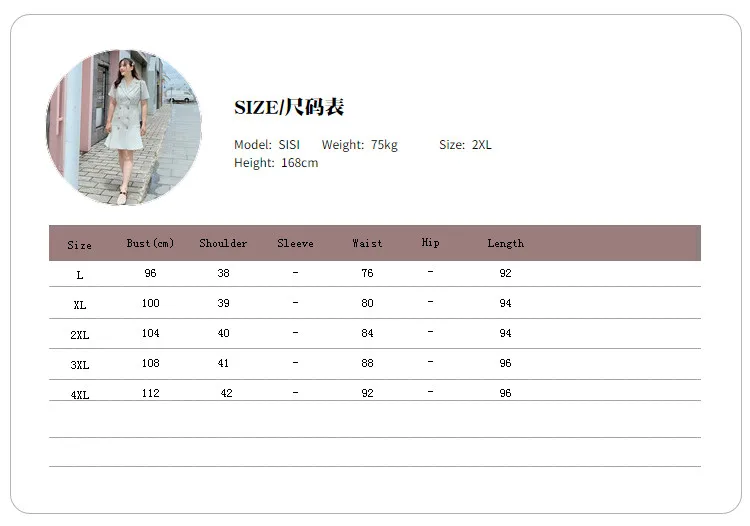This screenshot has width=750, height=526.
Task: Click the 'Bust (cm)' column header
Action: (x=150, y=243)
